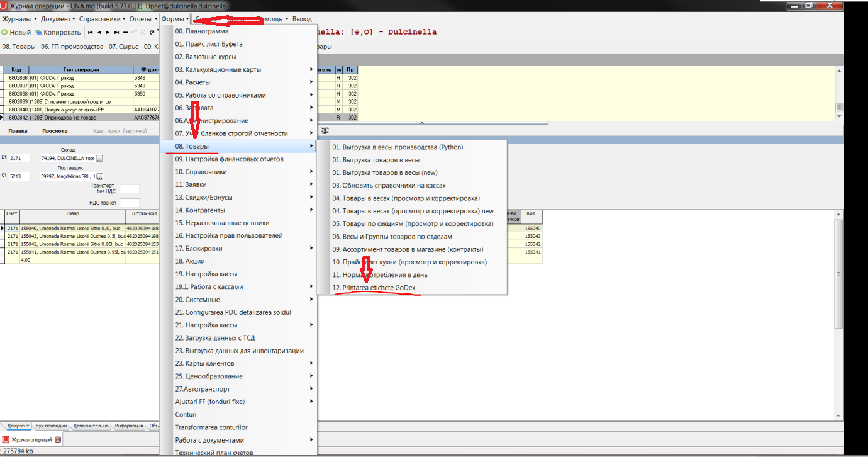Image resolution: width=868 pixels, height=457 pixels.
Task: Click the delete record minus icon
Action: click(126, 32)
